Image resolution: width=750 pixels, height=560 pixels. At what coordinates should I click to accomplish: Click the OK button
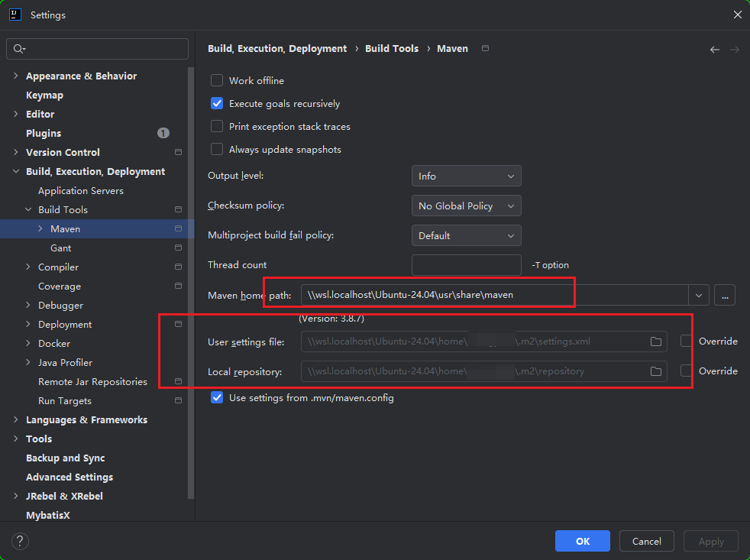pyautogui.click(x=583, y=542)
